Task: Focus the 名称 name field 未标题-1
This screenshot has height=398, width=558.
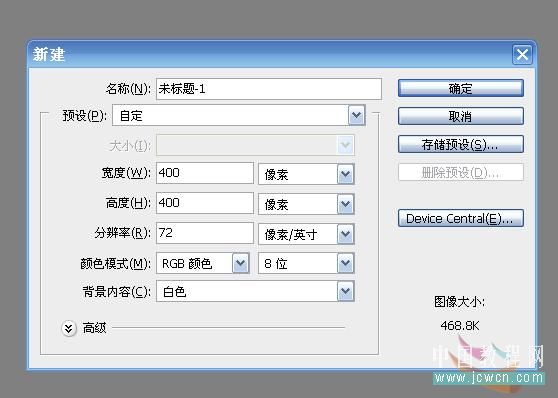Action: (x=269, y=89)
